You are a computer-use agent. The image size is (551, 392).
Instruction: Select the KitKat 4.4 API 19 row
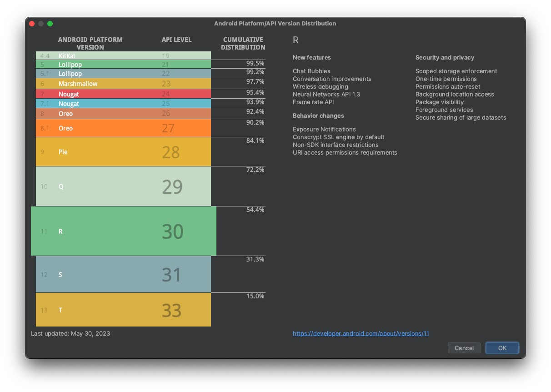click(x=123, y=55)
